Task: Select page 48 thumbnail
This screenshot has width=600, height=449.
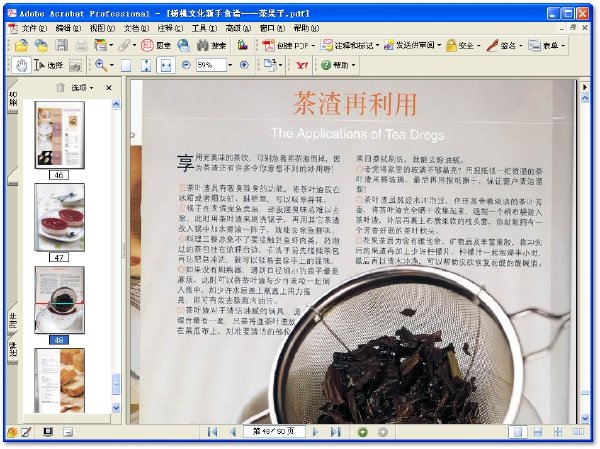Action: (59, 300)
